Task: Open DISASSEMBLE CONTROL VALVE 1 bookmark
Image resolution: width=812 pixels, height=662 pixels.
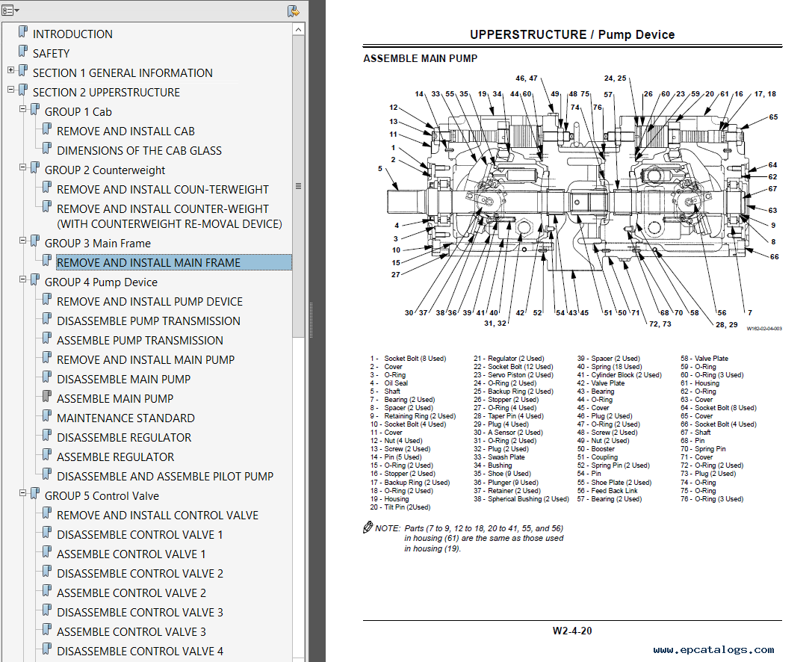Action: (140, 534)
